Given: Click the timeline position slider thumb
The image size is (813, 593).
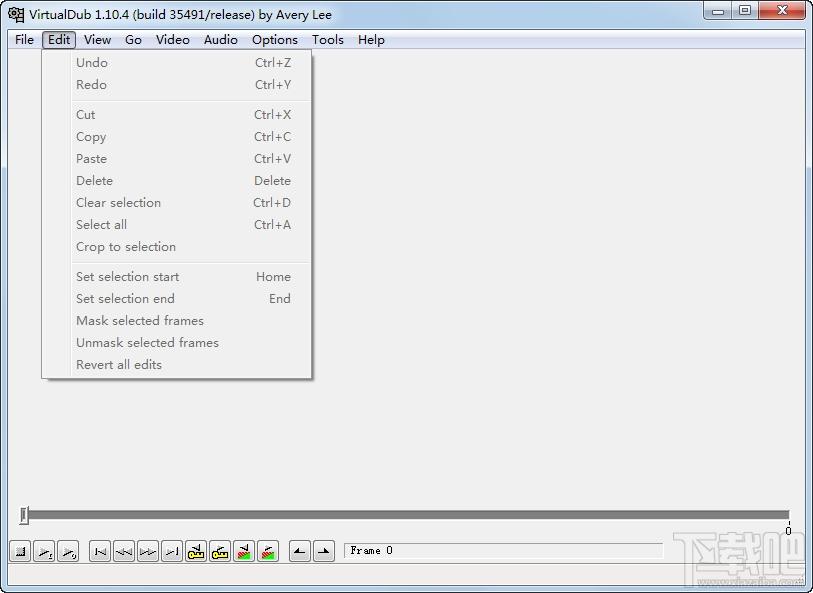Looking at the screenshot, I should (x=24, y=515).
